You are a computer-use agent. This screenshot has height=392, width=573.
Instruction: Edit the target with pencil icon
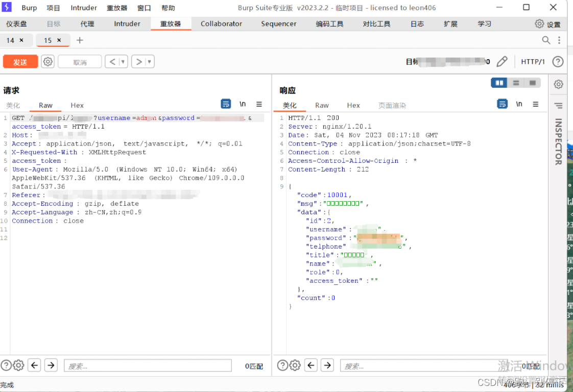[502, 61]
